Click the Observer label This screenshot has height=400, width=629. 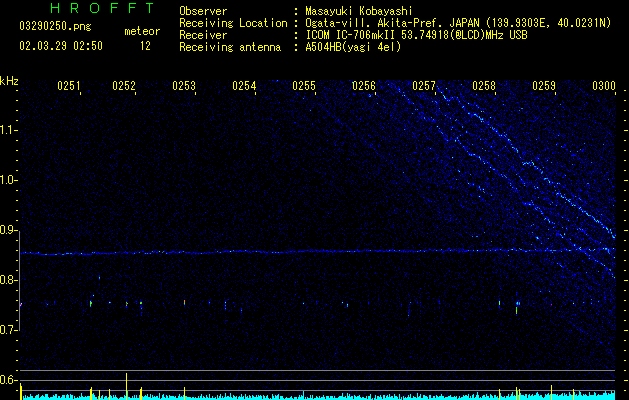203,11
